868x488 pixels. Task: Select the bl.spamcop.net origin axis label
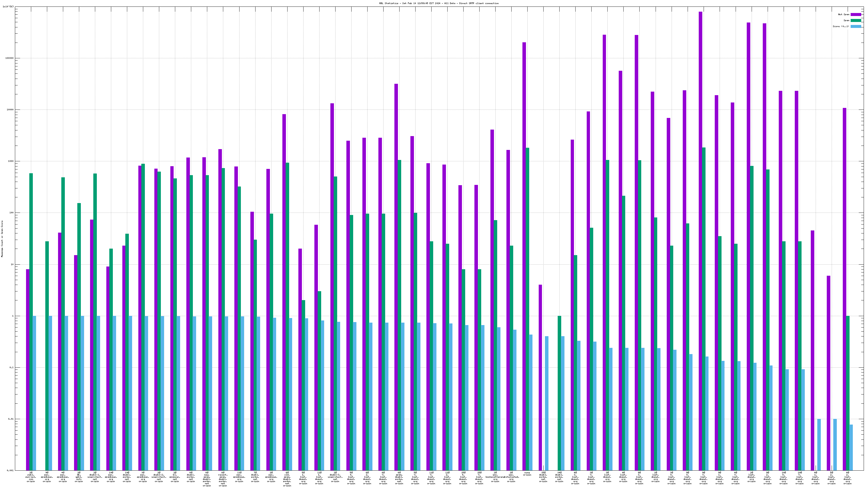pos(175,477)
